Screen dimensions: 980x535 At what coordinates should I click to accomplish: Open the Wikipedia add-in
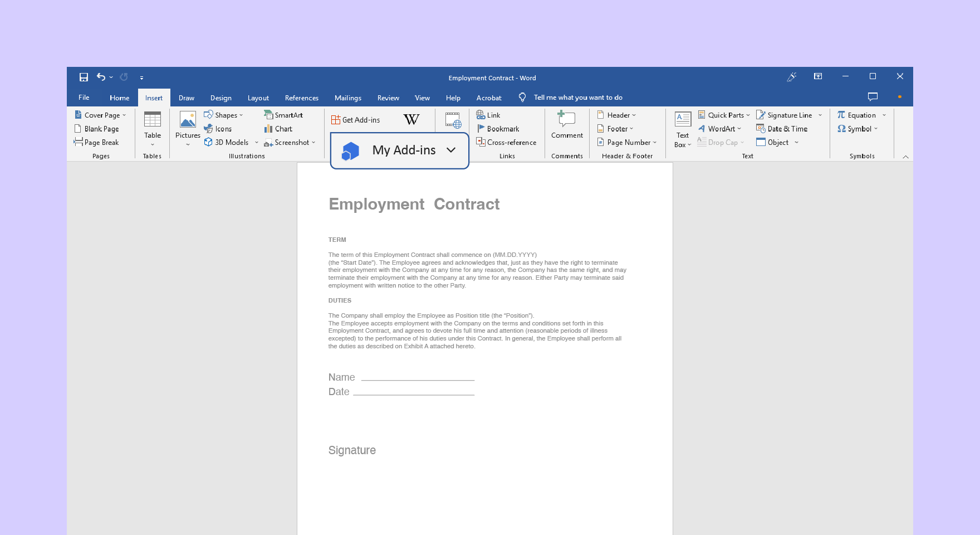(x=411, y=119)
